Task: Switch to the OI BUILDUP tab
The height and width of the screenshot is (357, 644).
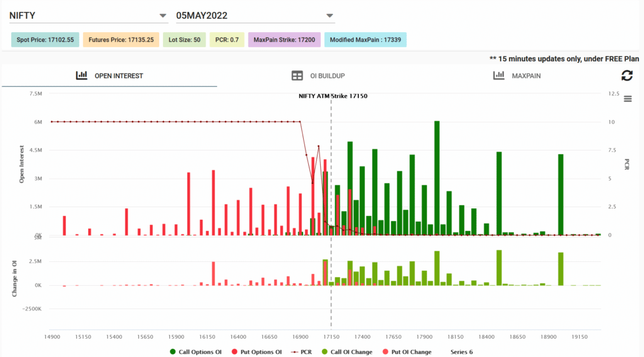Action: click(318, 76)
